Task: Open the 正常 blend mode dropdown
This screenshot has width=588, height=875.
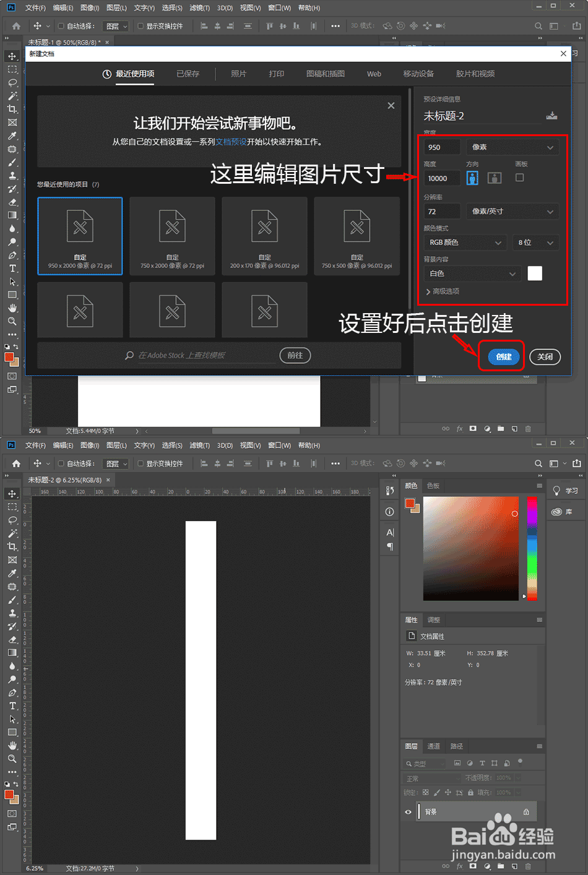Action: 431,778
